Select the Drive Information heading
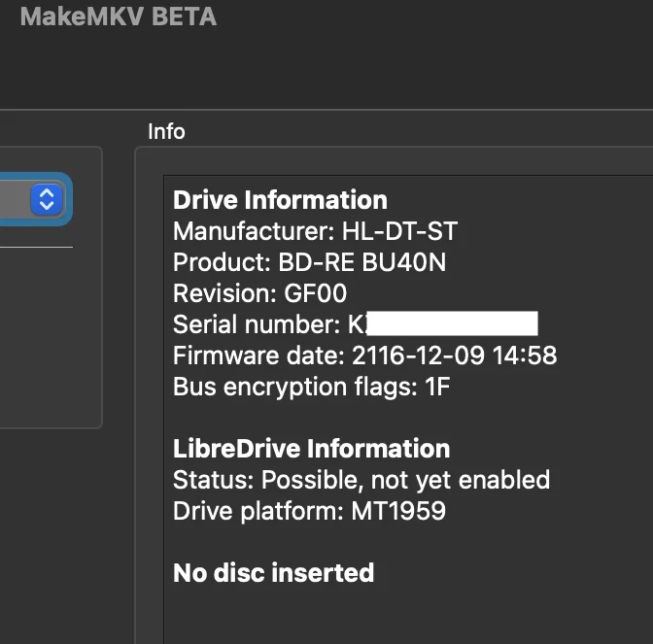 [280, 200]
